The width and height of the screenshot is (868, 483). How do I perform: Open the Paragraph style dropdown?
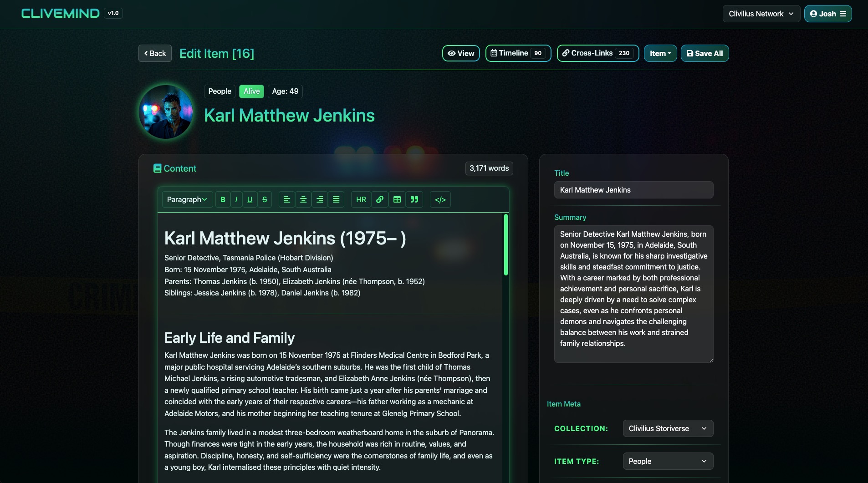[x=187, y=199]
